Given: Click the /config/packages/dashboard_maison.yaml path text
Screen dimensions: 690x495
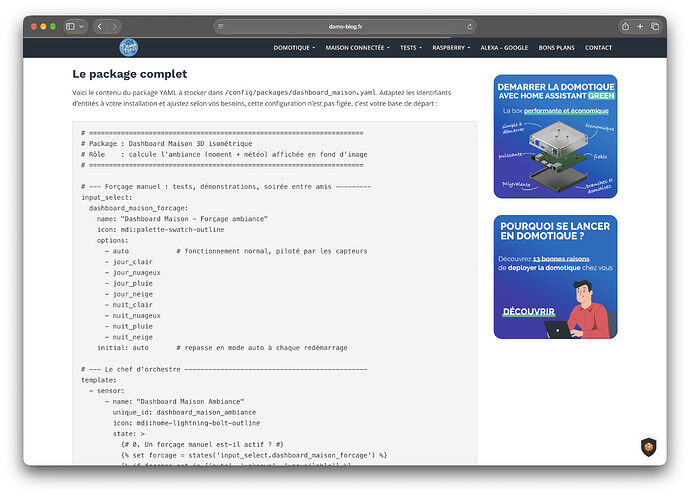Looking at the screenshot, I should [301, 92].
